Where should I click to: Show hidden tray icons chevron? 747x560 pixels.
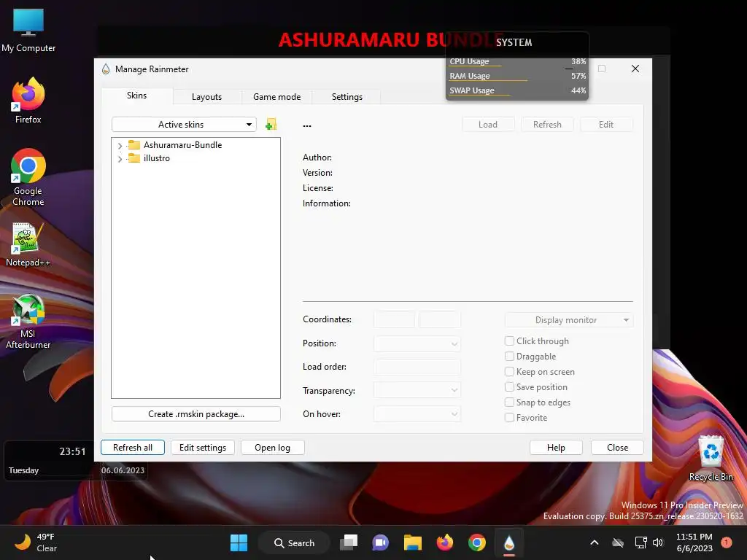click(x=595, y=542)
